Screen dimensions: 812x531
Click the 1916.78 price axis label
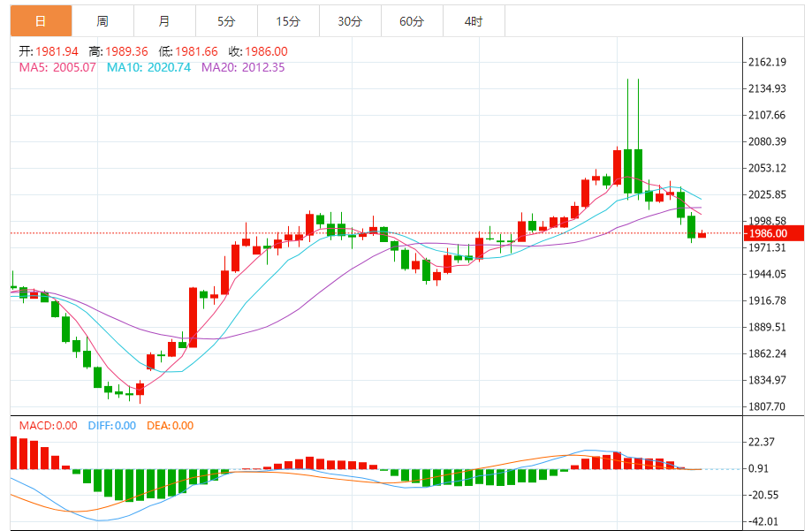click(767, 300)
